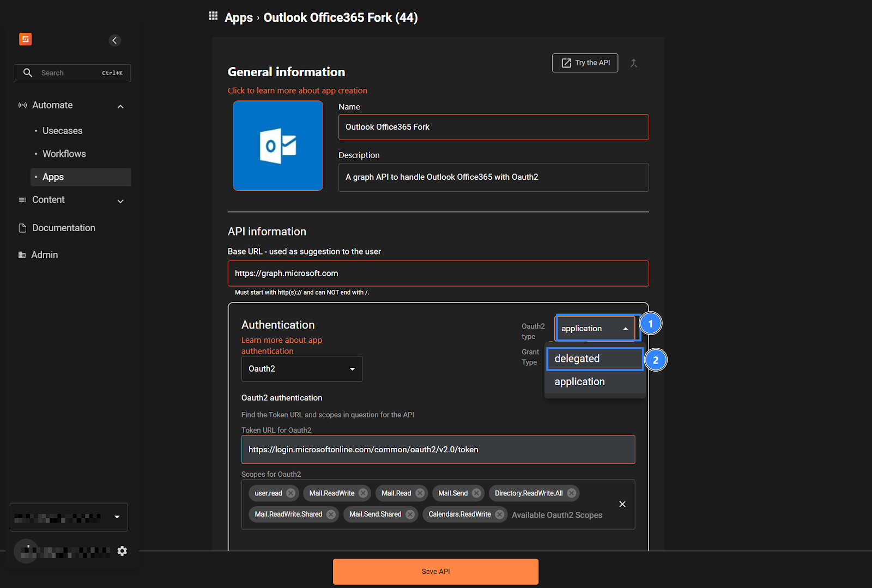The image size is (872, 588).
Task: Open settings via the gear icon bottom left
Action: tap(122, 551)
